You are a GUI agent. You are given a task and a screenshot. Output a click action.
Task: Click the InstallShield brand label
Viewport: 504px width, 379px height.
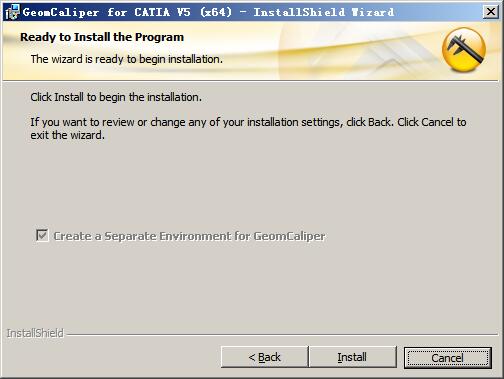click(x=35, y=333)
